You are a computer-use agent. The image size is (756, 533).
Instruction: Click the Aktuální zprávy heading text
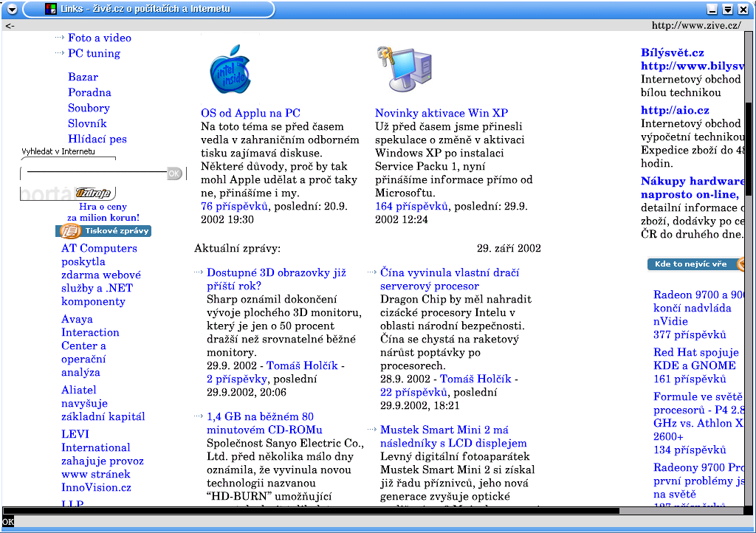[x=237, y=249]
